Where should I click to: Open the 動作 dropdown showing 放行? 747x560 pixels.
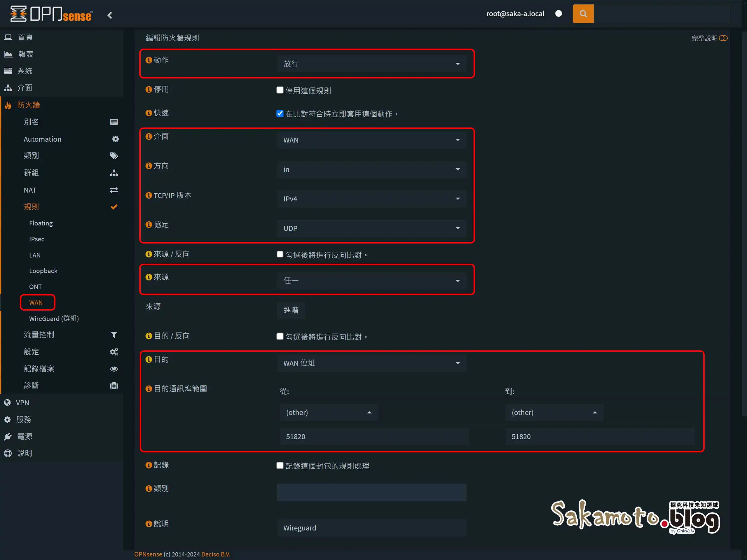coord(371,64)
